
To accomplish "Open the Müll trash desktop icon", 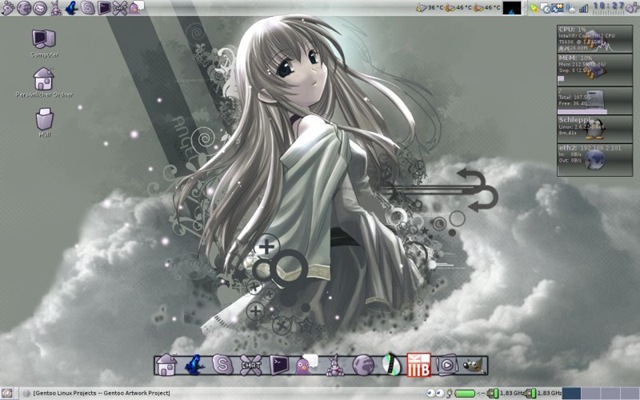I will 44,122.
